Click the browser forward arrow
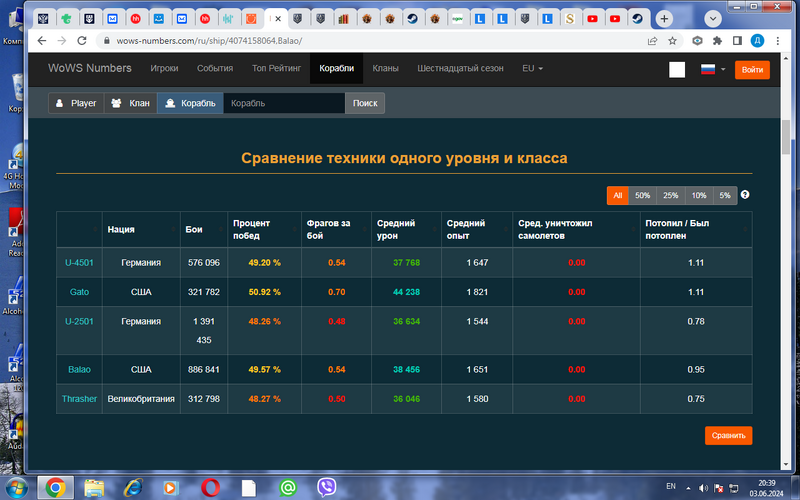Screen dimensions: 800x500 tap(62, 41)
